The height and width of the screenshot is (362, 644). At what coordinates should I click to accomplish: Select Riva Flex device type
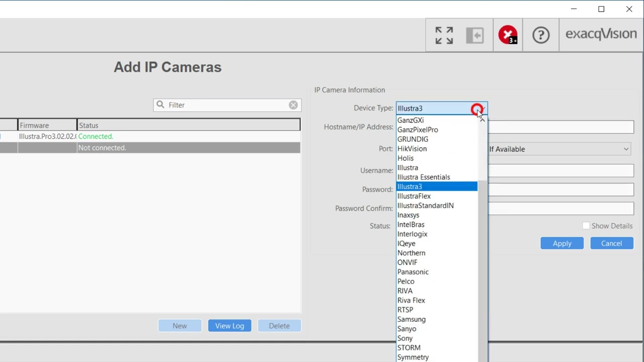437,301
